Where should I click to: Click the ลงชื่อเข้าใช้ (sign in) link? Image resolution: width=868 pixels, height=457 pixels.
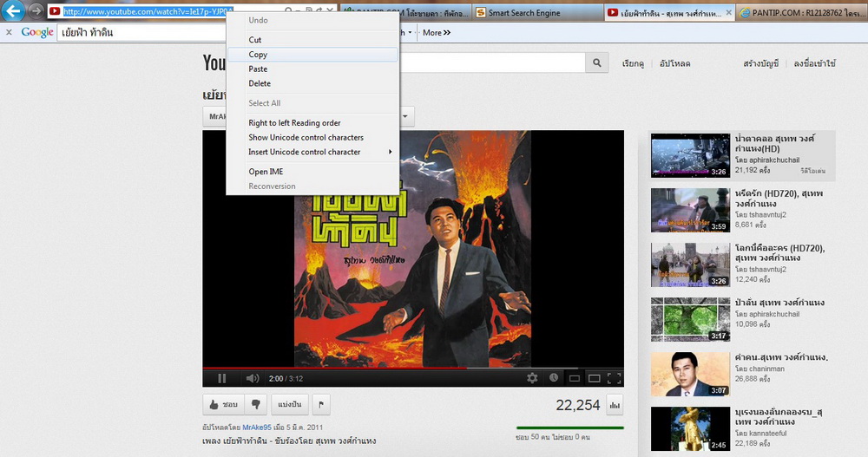click(815, 63)
